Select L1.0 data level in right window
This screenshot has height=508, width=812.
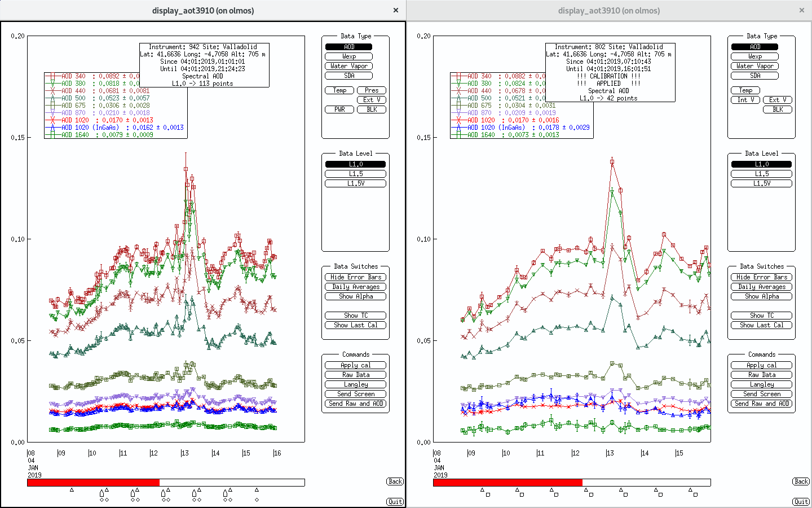tap(761, 164)
